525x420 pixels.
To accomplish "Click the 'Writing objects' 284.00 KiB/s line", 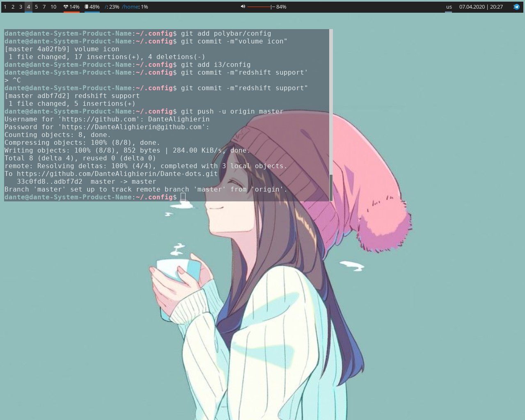I will pos(128,151).
